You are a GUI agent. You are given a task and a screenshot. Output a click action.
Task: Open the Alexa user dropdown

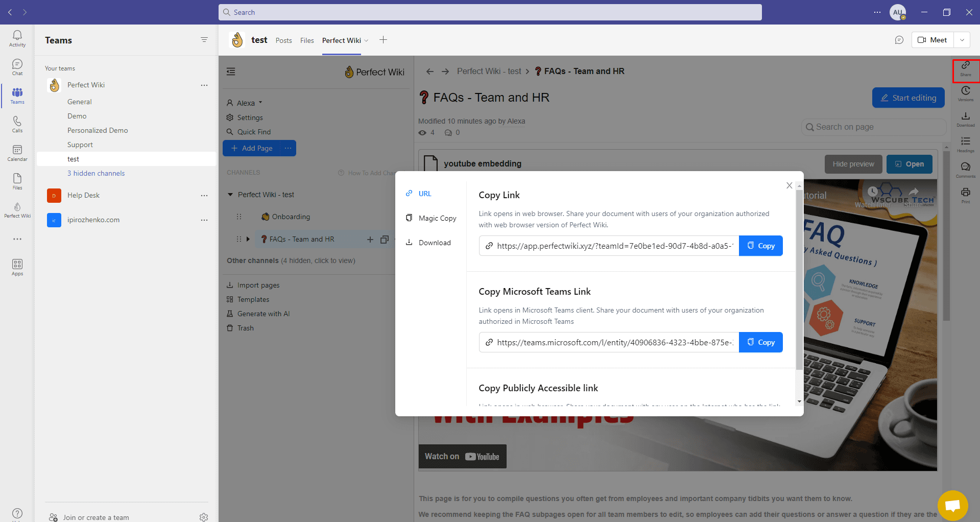[x=245, y=103]
